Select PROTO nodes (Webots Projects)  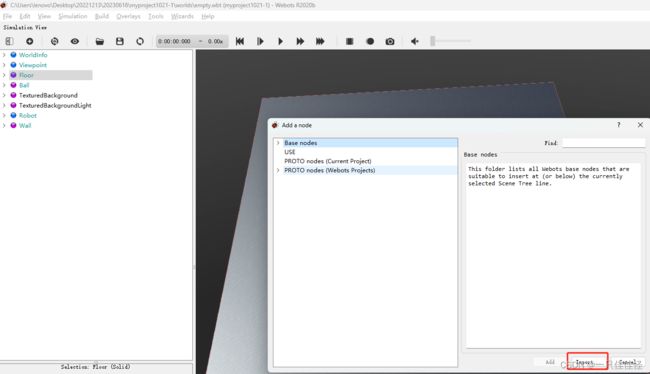pos(330,170)
